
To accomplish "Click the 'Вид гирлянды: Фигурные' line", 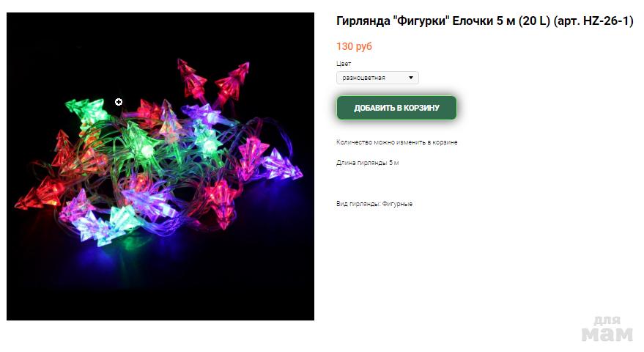I will click(374, 204).
